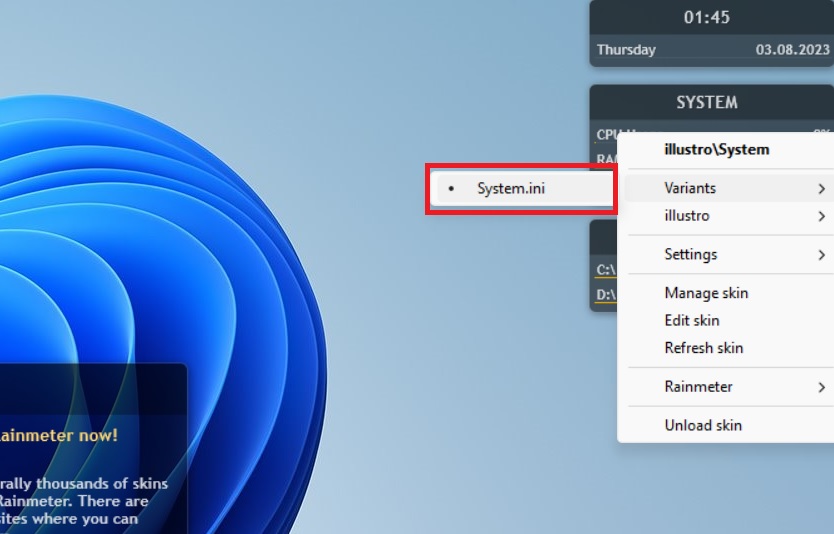Click the 'Rainmeter now!' welcome heading
Image resolution: width=834 pixels, height=534 pixels.
point(59,436)
